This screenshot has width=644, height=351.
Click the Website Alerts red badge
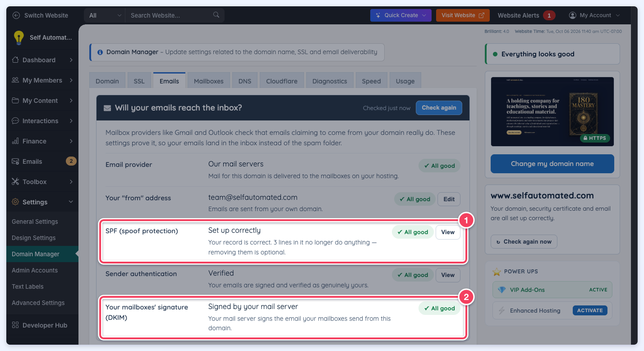(x=549, y=15)
